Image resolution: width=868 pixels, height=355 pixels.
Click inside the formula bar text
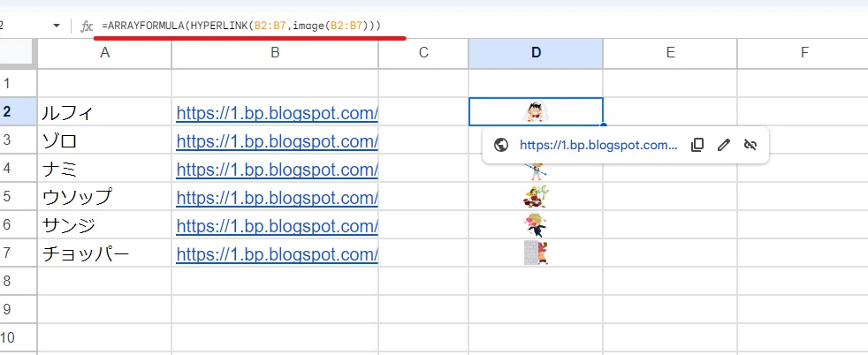click(x=241, y=26)
